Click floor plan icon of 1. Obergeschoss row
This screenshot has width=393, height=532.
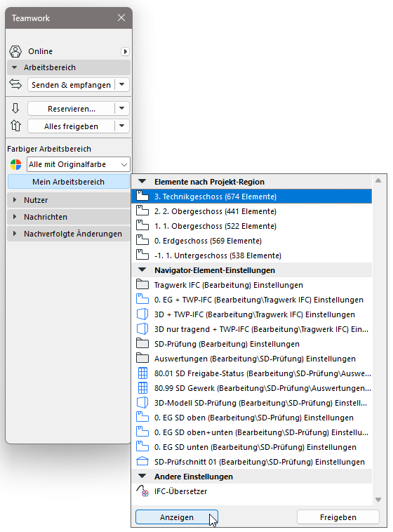[x=142, y=225]
